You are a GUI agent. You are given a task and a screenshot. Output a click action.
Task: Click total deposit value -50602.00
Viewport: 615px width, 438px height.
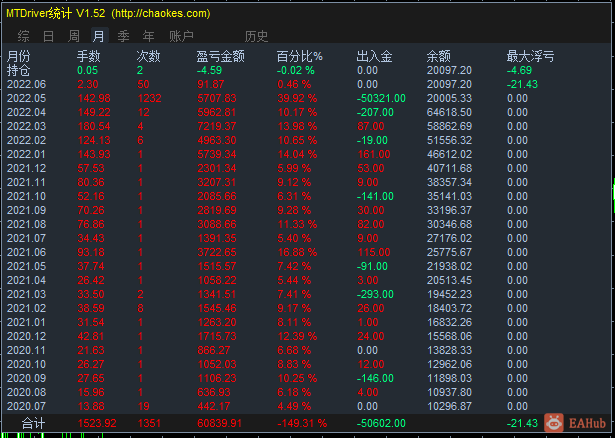381,423
